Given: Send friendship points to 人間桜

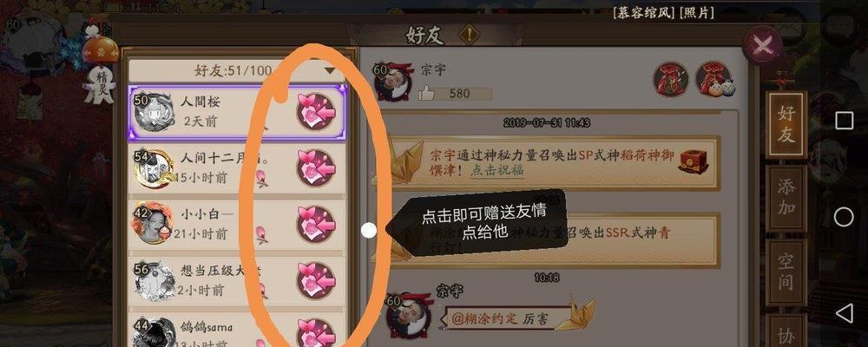Looking at the screenshot, I should pos(316,111).
